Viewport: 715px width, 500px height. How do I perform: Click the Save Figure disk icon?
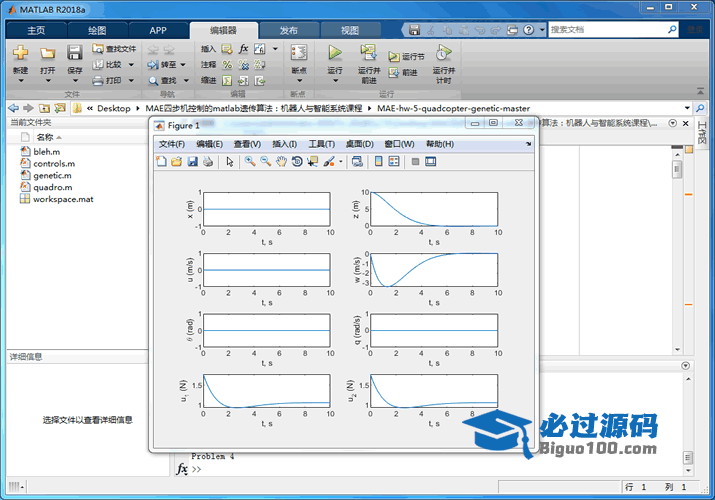tap(192, 161)
